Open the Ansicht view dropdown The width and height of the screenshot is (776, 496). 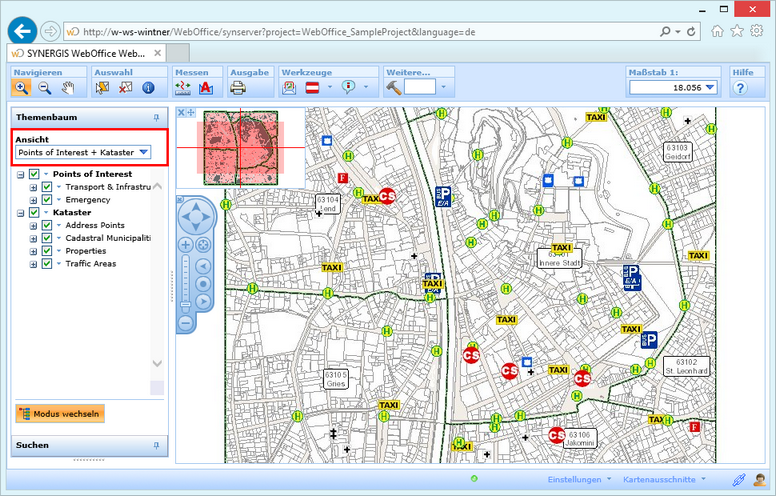click(x=144, y=152)
